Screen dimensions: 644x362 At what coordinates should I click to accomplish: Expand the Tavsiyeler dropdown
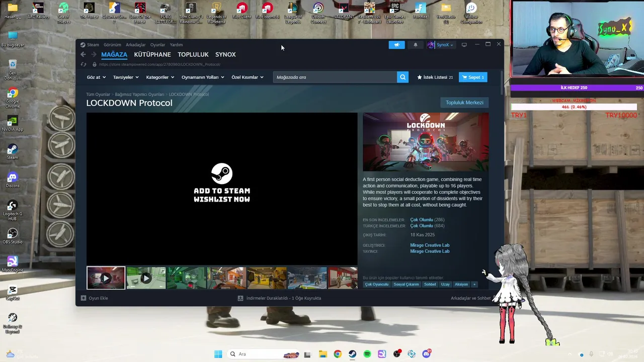click(126, 77)
